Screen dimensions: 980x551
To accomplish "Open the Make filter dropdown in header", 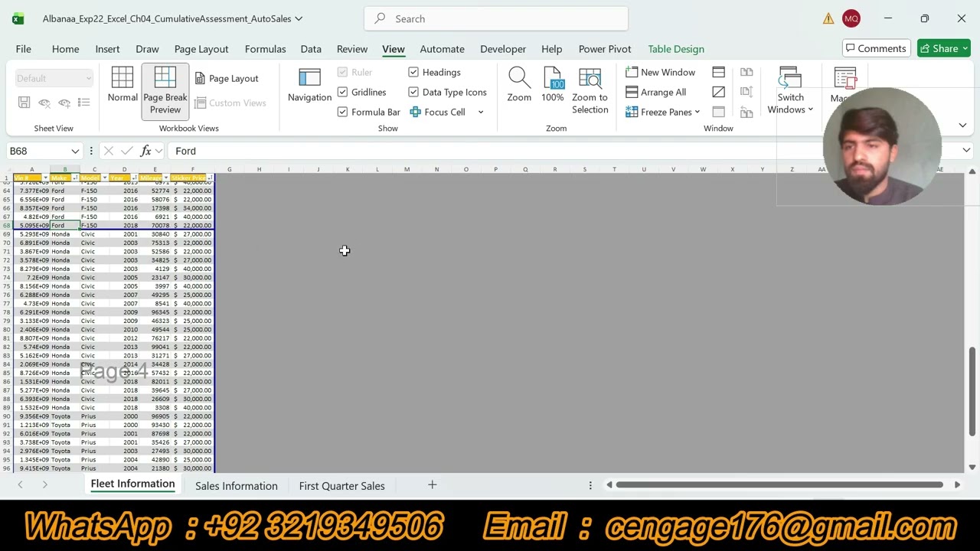I will click(74, 178).
